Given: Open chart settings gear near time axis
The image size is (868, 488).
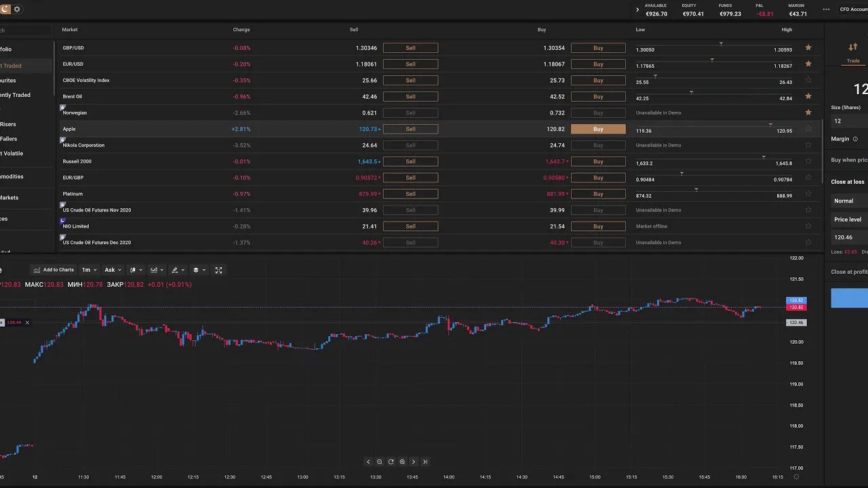Looking at the screenshot, I should (797, 477).
